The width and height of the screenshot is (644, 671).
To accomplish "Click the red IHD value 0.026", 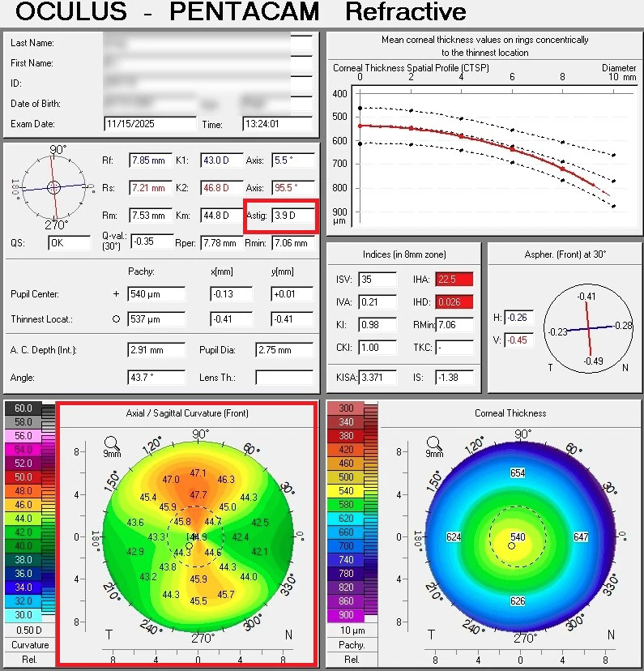I will pyautogui.click(x=454, y=302).
